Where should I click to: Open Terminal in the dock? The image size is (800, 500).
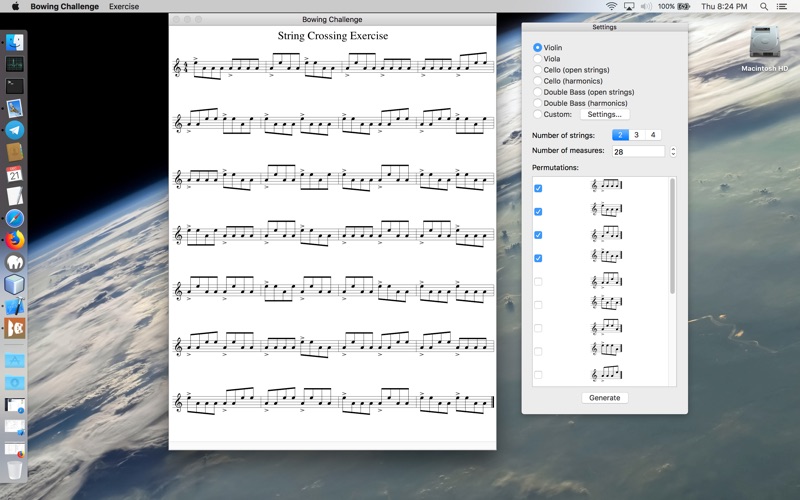14,86
